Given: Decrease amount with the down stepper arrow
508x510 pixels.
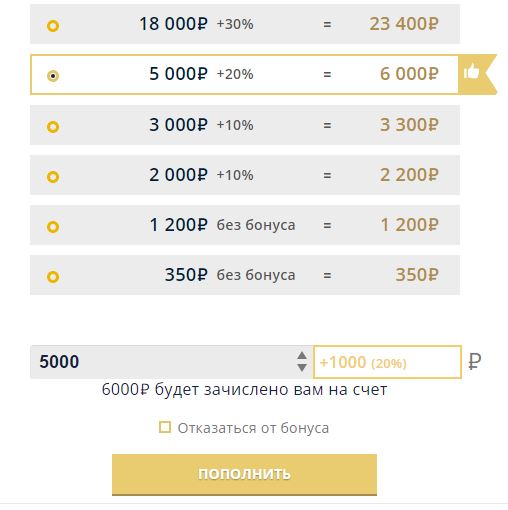Looking at the screenshot, I should [302, 368].
